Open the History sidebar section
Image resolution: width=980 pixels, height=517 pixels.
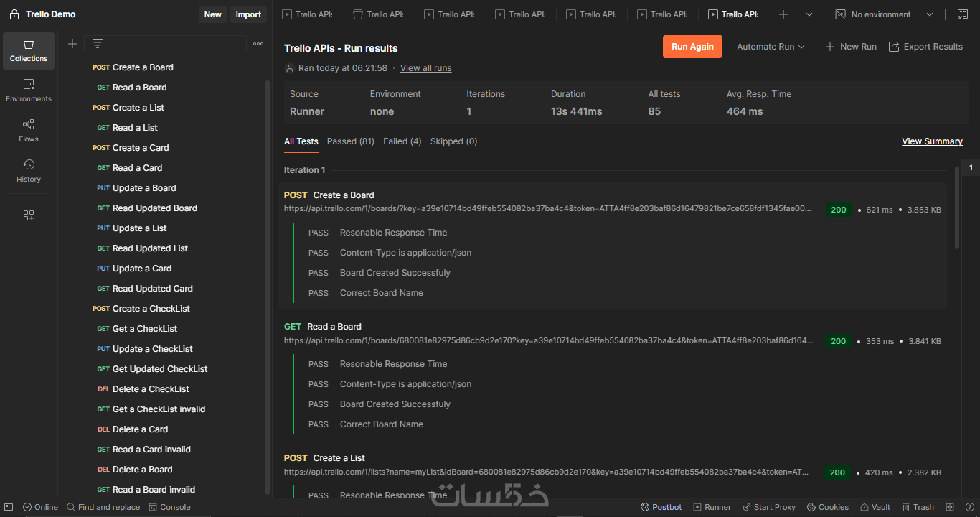[x=29, y=171]
